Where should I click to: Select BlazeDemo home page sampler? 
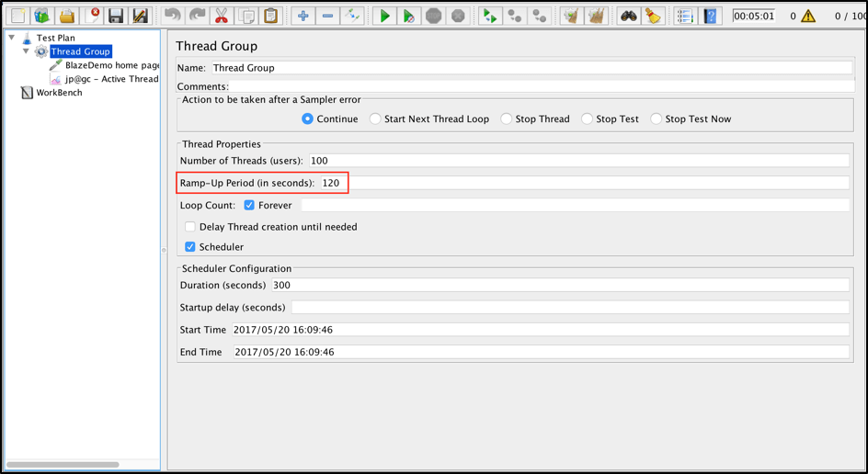point(111,65)
